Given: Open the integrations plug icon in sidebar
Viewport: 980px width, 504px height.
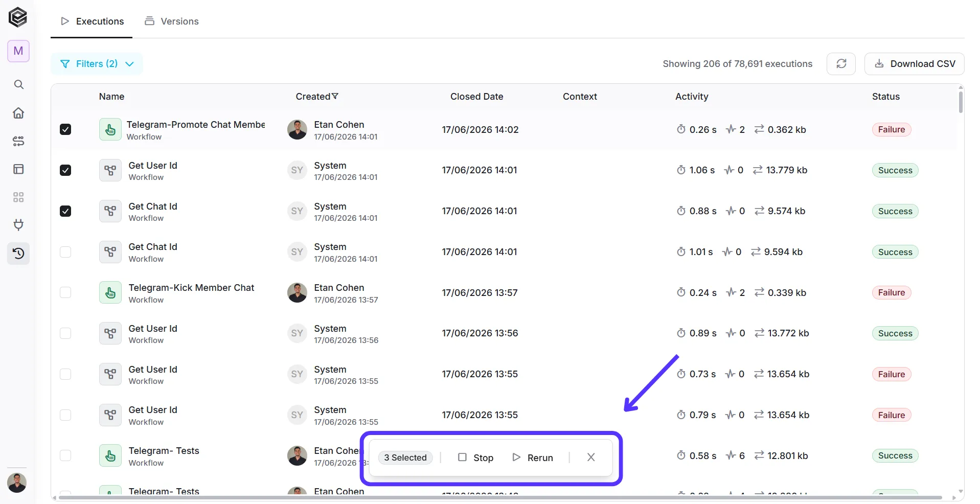Looking at the screenshot, I should pyautogui.click(x=18, y=225).
